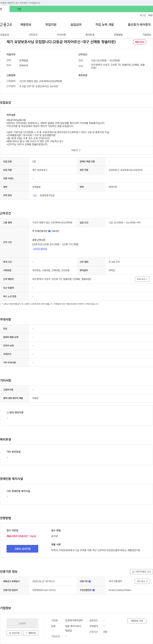
Task: Open 채용정보 이력 button
Action: click(x=137, y=621)
